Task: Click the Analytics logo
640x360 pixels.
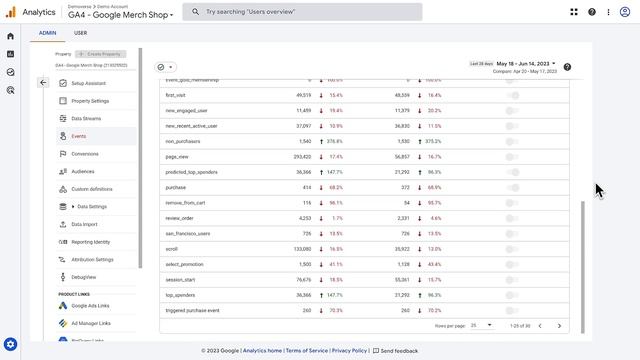Action: [x=11, y=12]
